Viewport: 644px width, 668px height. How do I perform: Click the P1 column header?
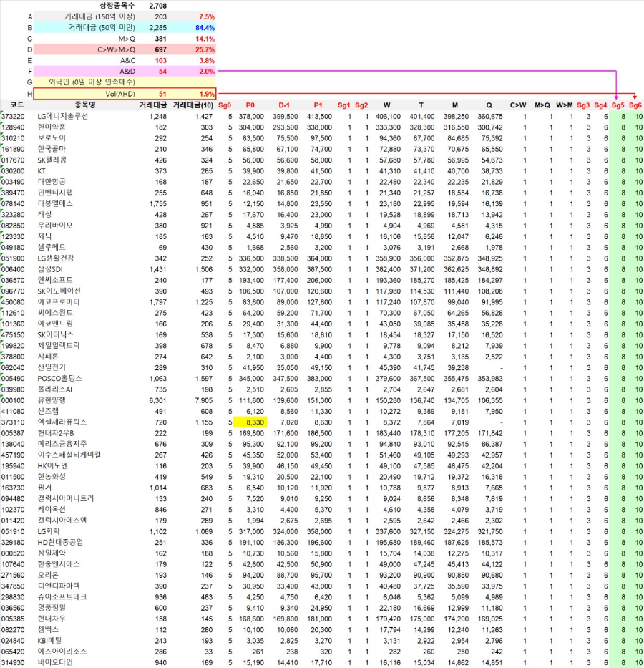pyautogui.click(x=318, y=105)
